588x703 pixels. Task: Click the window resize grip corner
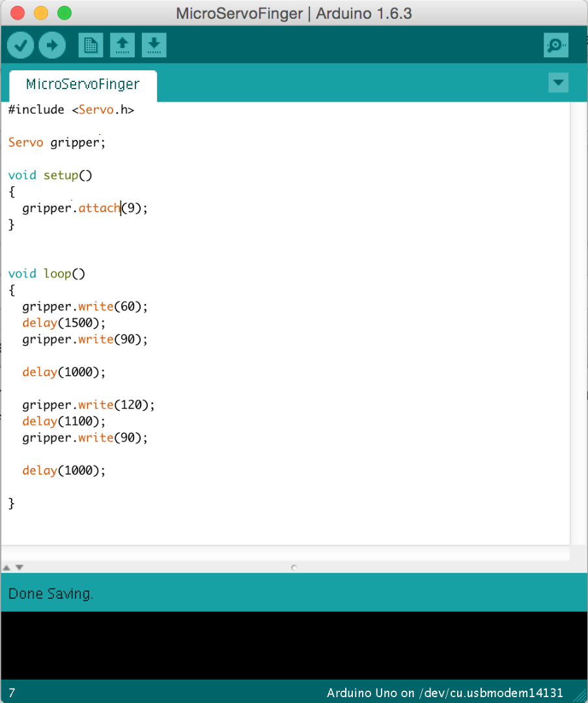click(x=580, y=696)
